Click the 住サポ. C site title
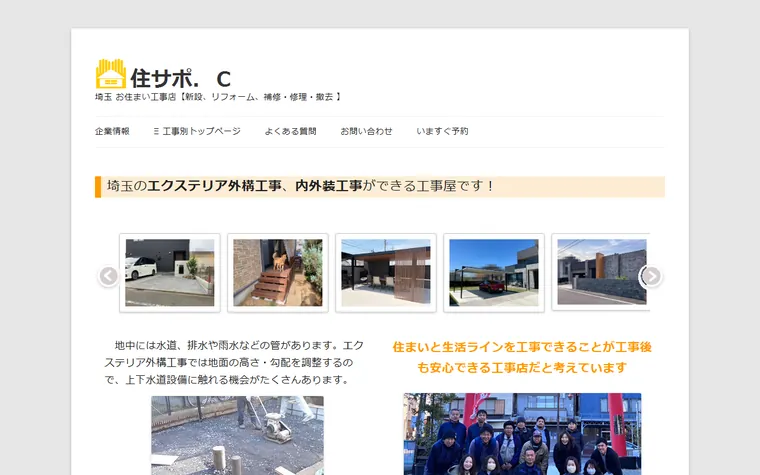 click(x=181, y=78)
